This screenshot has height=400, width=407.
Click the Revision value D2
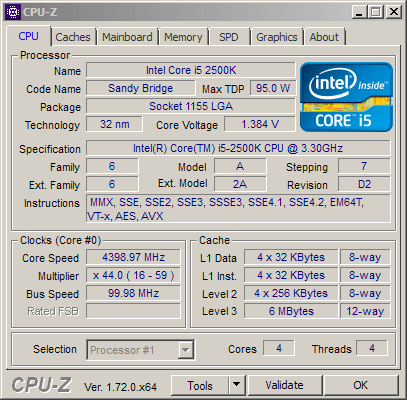[364, 184]
